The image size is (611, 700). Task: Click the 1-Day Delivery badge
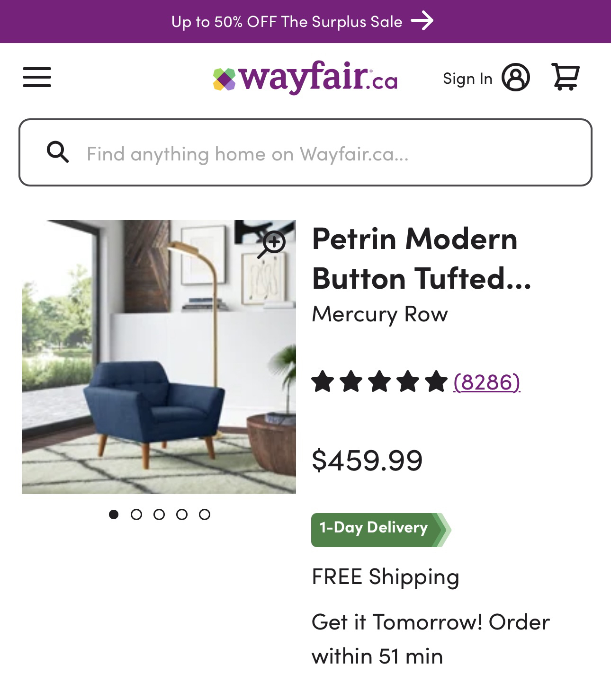coord(381,530)
